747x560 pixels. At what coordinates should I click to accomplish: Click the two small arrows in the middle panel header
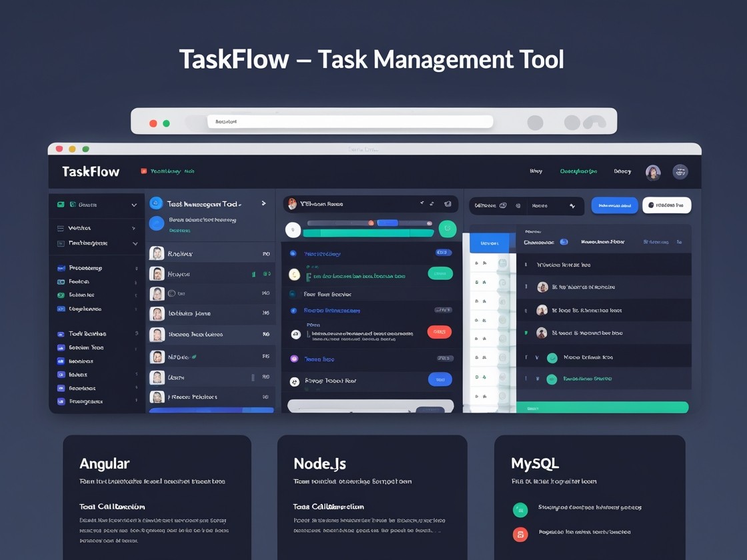(x=426, y=203)
